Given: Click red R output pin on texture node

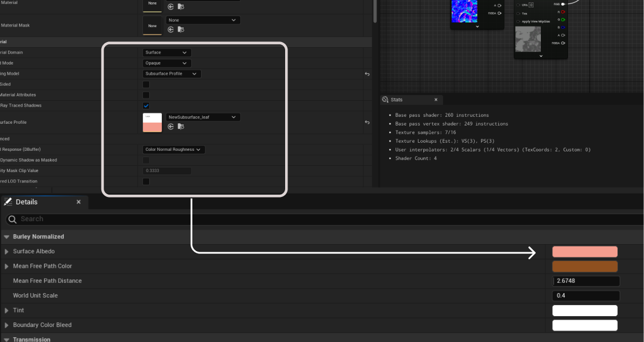Looking at the screenshot, I should (563, 12).
